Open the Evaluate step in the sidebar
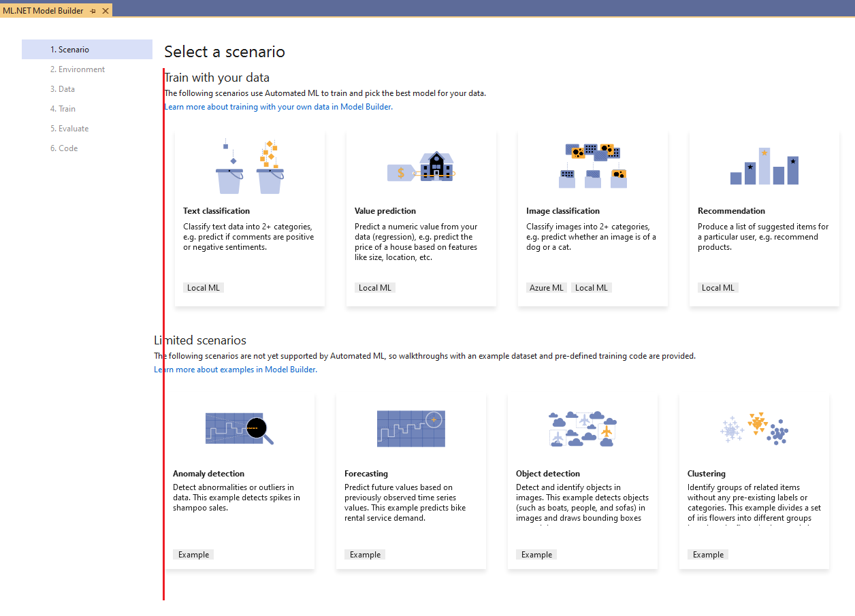855x616 pixels. point(70,128)
